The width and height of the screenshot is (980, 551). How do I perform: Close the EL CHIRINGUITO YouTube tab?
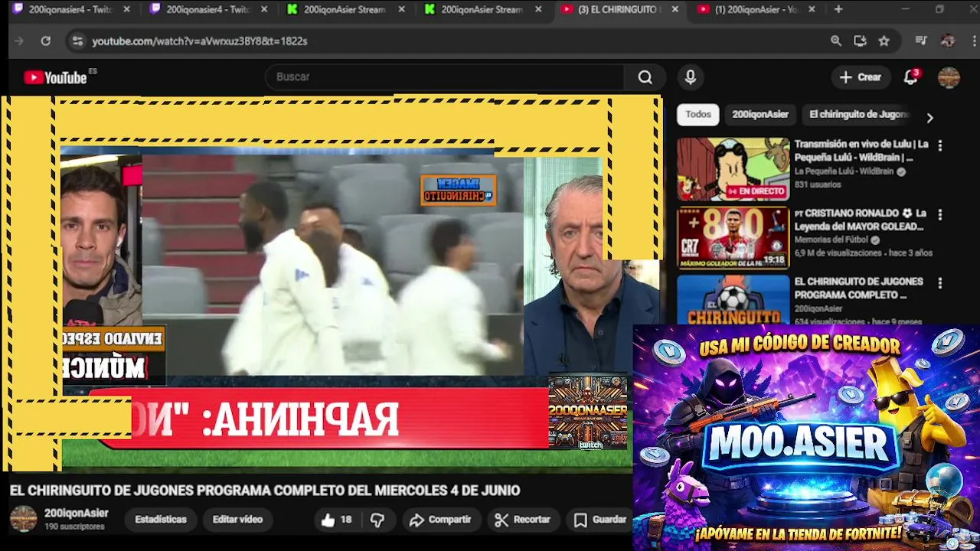(675, 9)
